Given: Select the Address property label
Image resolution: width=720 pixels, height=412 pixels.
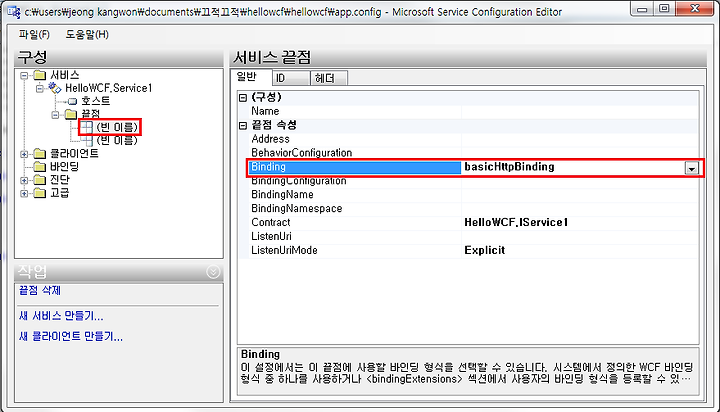Looking at the screenshot, I should click(x=270, y=139).
